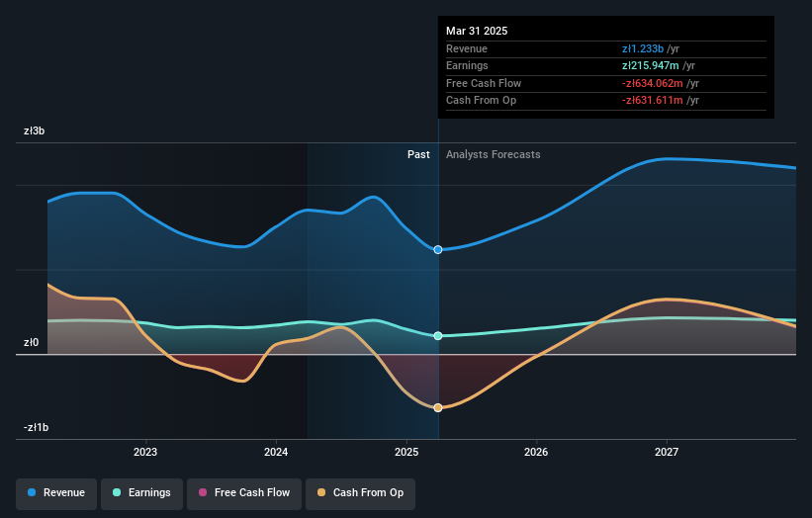
Task: Click the Cash From Op data point marker on the orange line
Action: pyautogui.click(x=438, y=407)
